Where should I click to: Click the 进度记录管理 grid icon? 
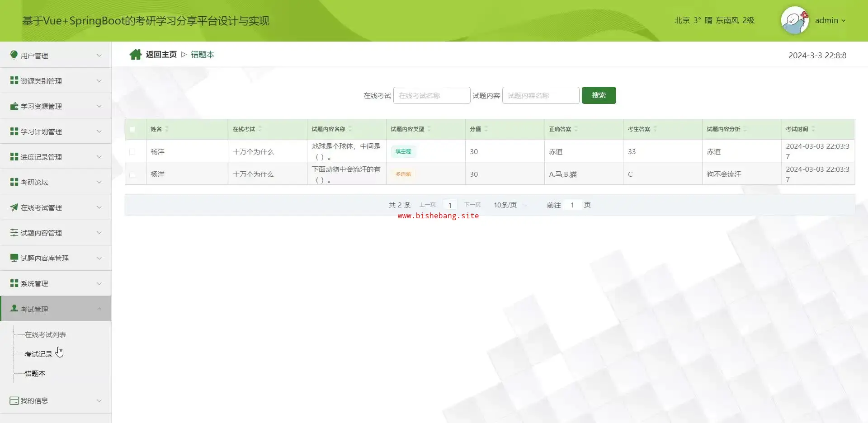14,156
